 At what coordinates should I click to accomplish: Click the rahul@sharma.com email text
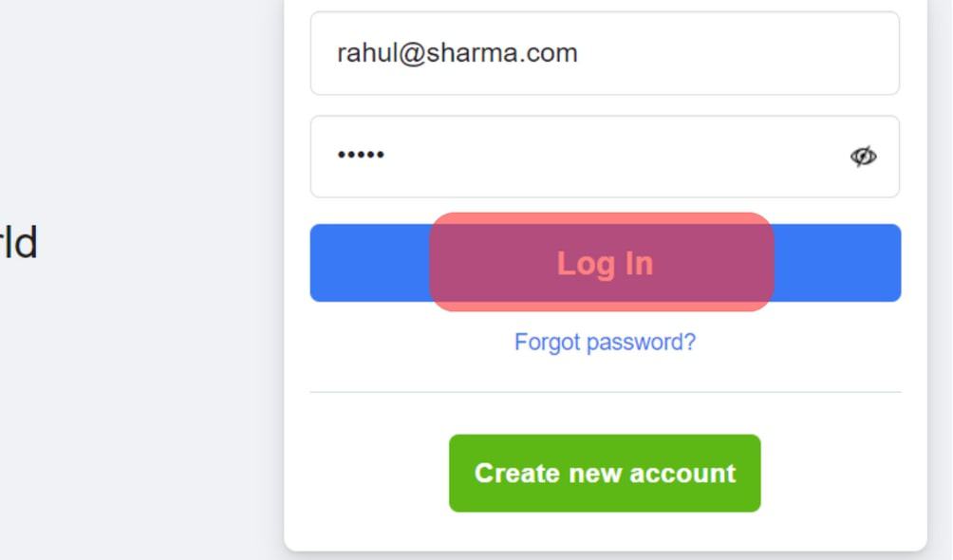pos(458,53)
